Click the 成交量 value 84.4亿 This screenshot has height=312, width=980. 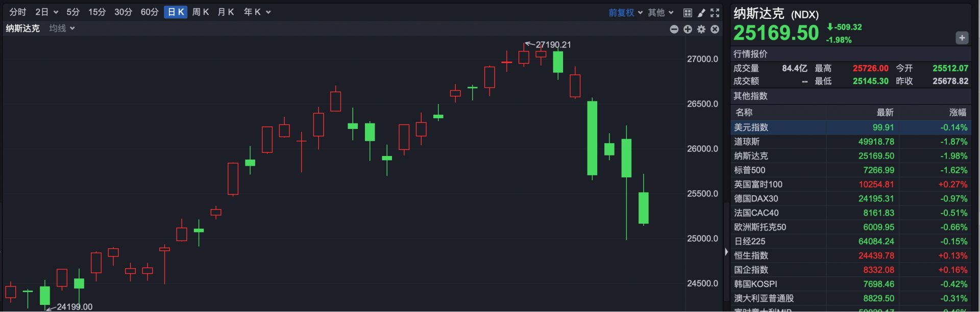click(x=795, y=68)
